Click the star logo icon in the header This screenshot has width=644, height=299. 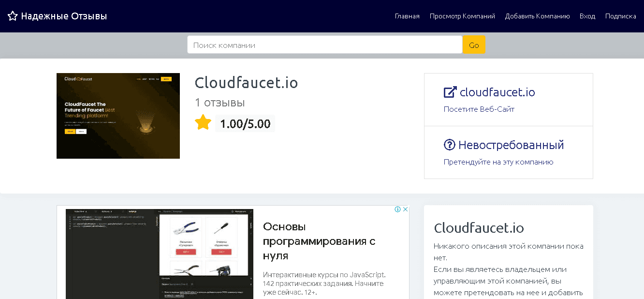[x=13, y=16]
